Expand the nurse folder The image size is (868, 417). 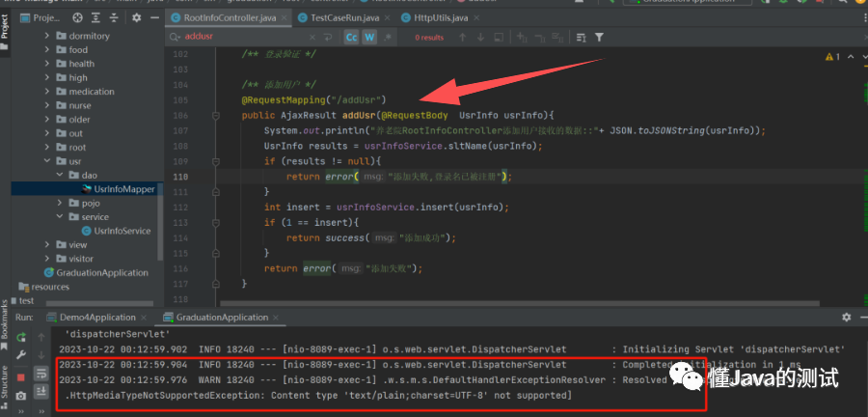click(x=47, y=105)
